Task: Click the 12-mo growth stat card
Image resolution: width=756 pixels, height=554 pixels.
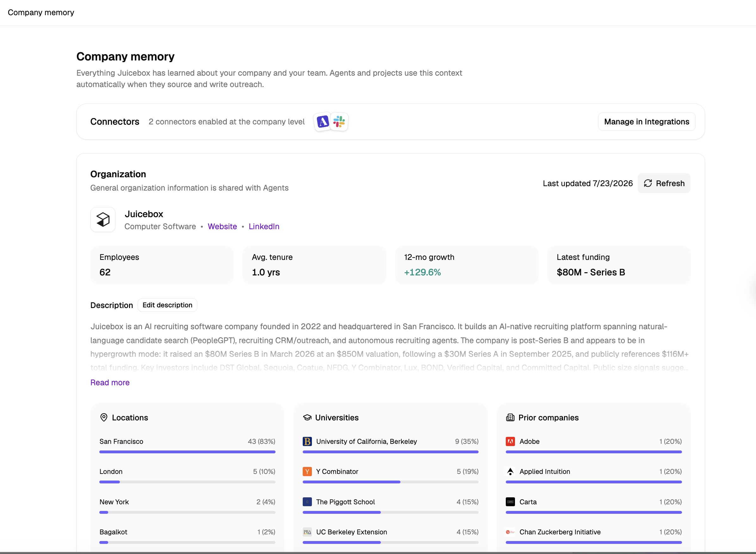Action: (x=467, y=265)
